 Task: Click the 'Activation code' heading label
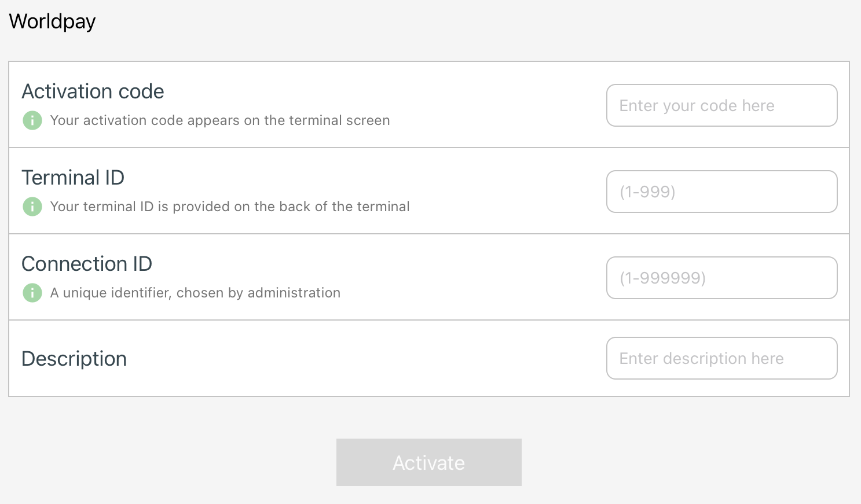point(93,91)
